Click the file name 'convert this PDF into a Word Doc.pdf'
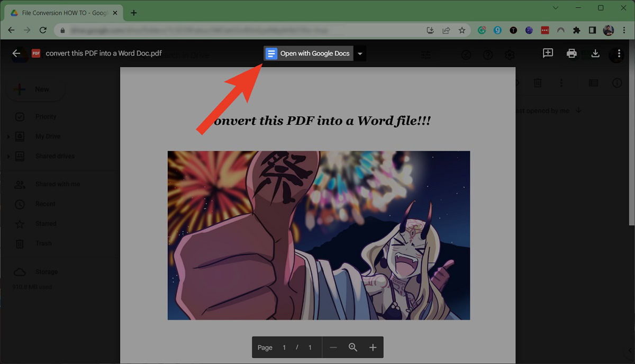This screenshot has width=635, height=364. (104, 53)
